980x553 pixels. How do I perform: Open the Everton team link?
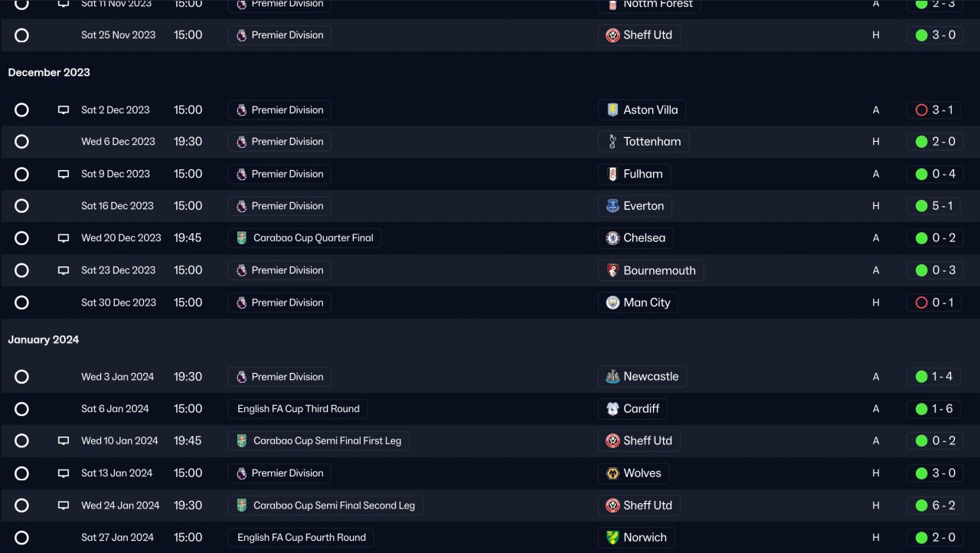click(x=643, y=206)
